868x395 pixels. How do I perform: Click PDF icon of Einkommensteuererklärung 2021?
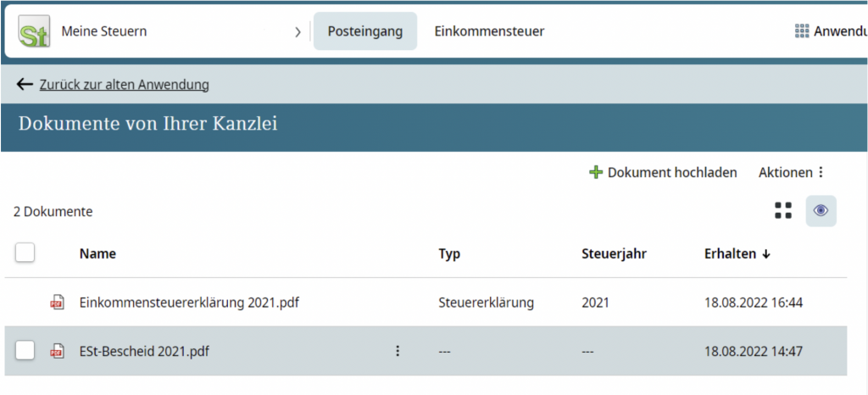click(57, 303)
